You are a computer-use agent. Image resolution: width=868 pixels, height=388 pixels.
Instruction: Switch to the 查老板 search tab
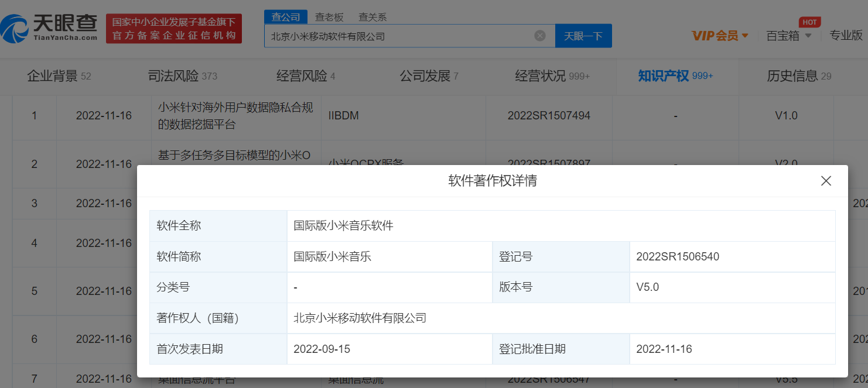pyautogui.click(x=329, y=17)
